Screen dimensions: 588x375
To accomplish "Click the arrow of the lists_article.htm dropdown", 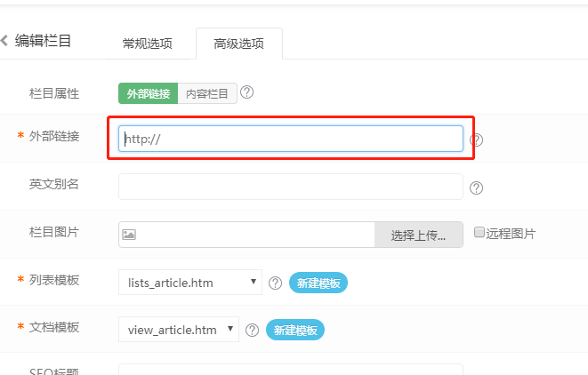I will (x=254, y=282).
